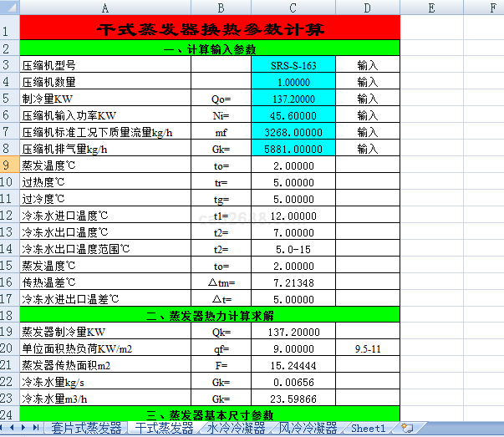Switch to the 套片式蒸发器 sheet tab

pos(86,428)
